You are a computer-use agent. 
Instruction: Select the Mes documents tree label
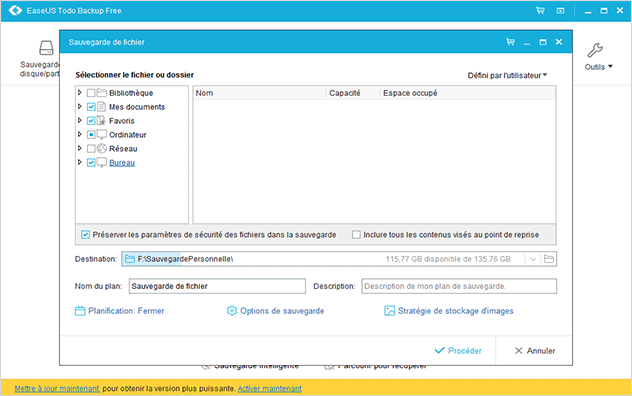(x=137, y=107)
